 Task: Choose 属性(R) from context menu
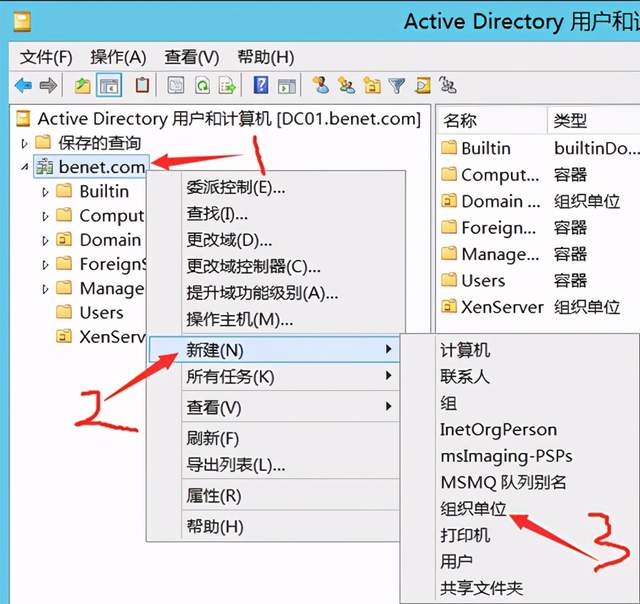pyautogui.click(x=214, y=496)
